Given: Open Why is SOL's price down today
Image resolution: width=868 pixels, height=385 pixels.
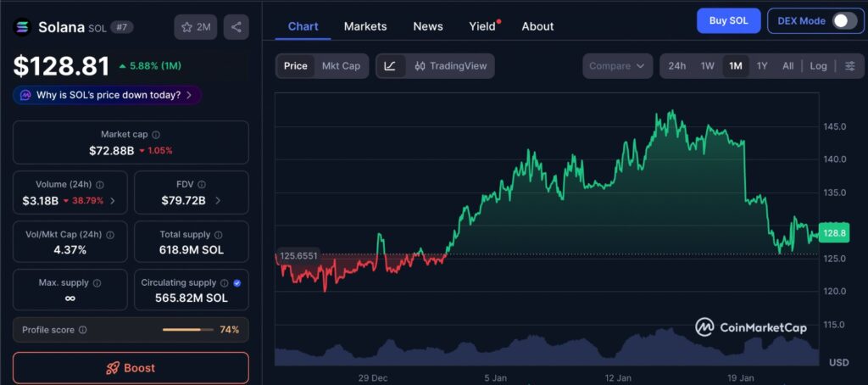Looking at the screenshot, I should pyautogui.click(x=108, y=95).
